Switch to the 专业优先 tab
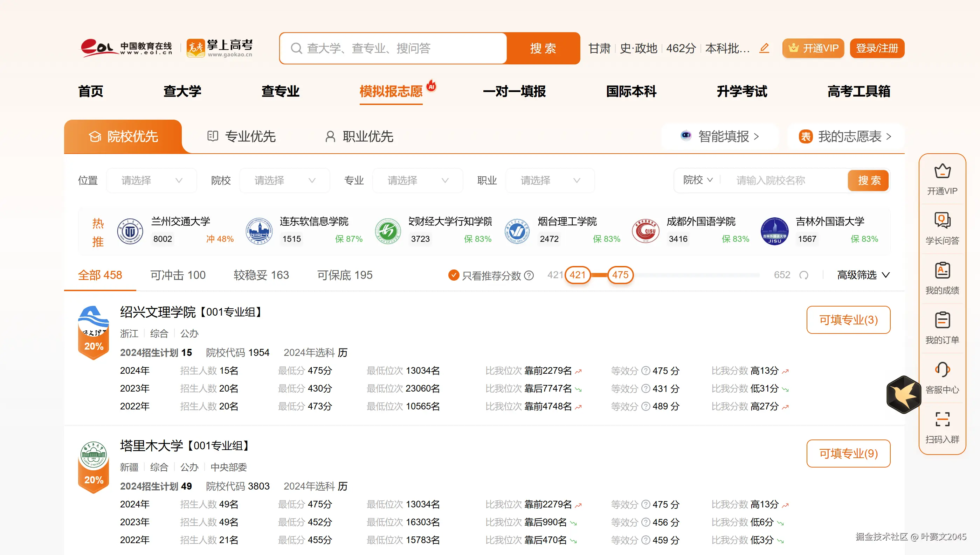Image resolution: width=980 pixels, height=555 pixels. (241, 136)
